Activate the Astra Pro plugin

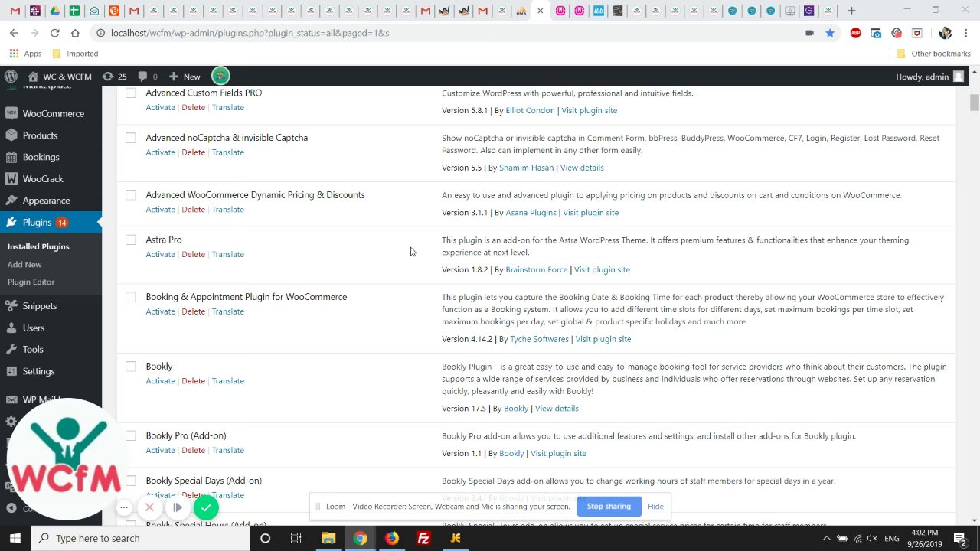(160, 254)
